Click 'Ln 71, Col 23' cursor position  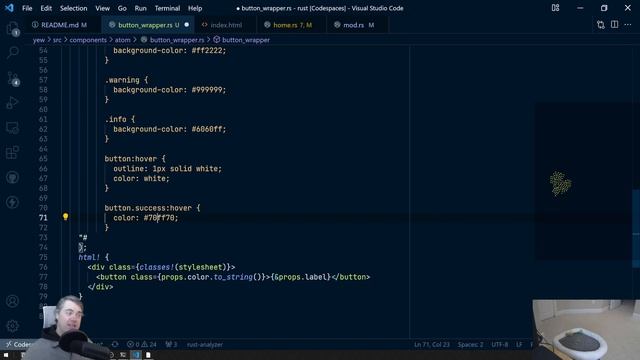pos(432,344)
